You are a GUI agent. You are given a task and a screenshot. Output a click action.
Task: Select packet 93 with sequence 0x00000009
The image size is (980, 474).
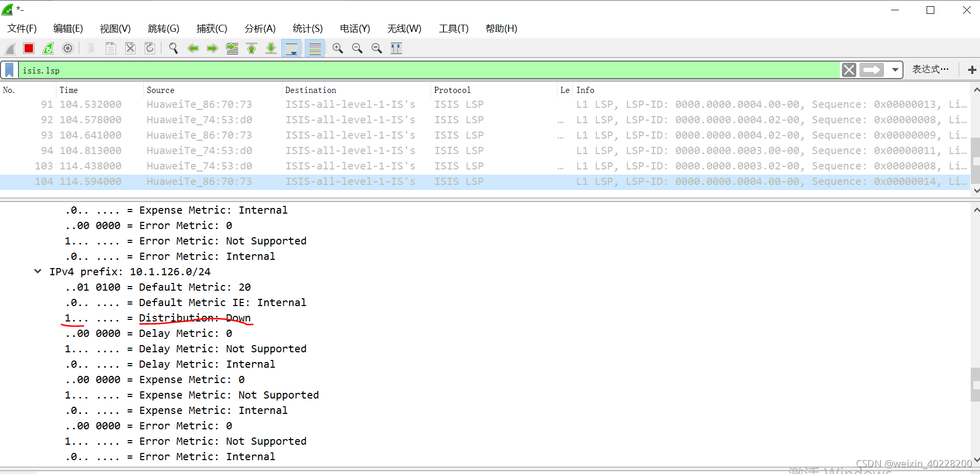tap(485, 136)
